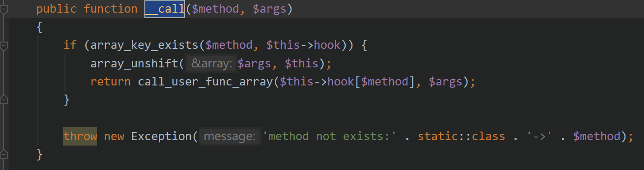Click the highlighted __call method name
The image size is (644, 170).
click(165, 9)
